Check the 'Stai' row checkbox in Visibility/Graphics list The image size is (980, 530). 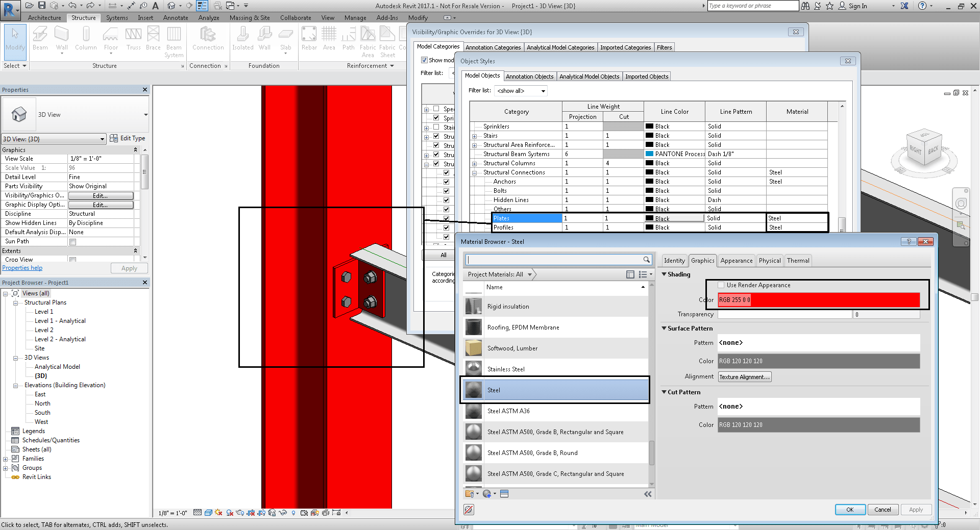(x=436, y=127)
